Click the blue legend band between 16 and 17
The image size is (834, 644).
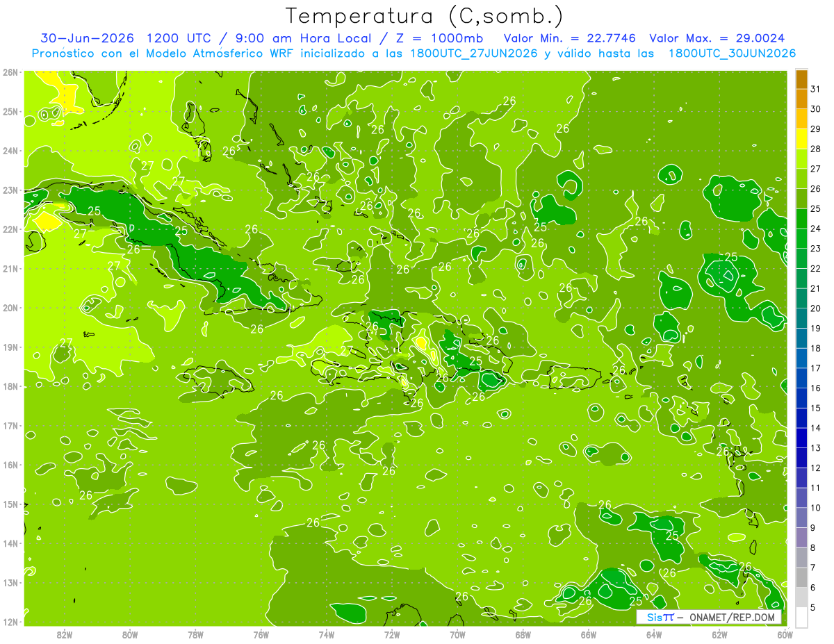click(x=801, y=378)
